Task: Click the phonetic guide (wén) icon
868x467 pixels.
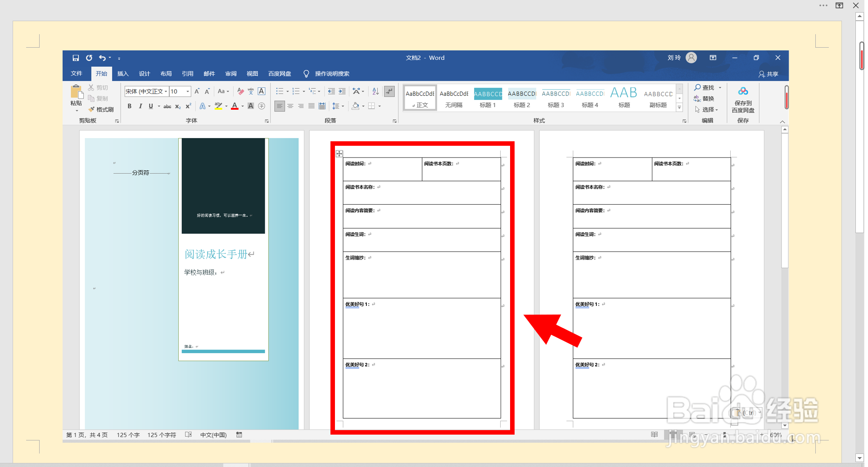Action: [x=251, y=91]
